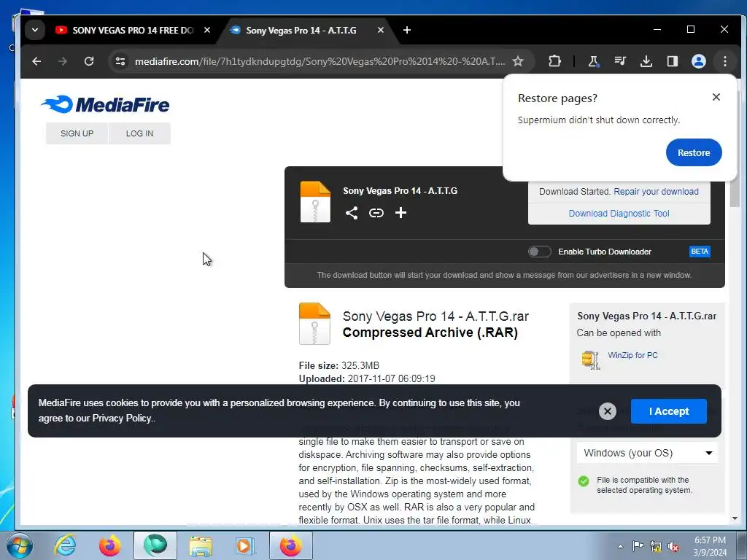Open Action Center flag icon
This screenshot has height=560, width=747.
638,546
